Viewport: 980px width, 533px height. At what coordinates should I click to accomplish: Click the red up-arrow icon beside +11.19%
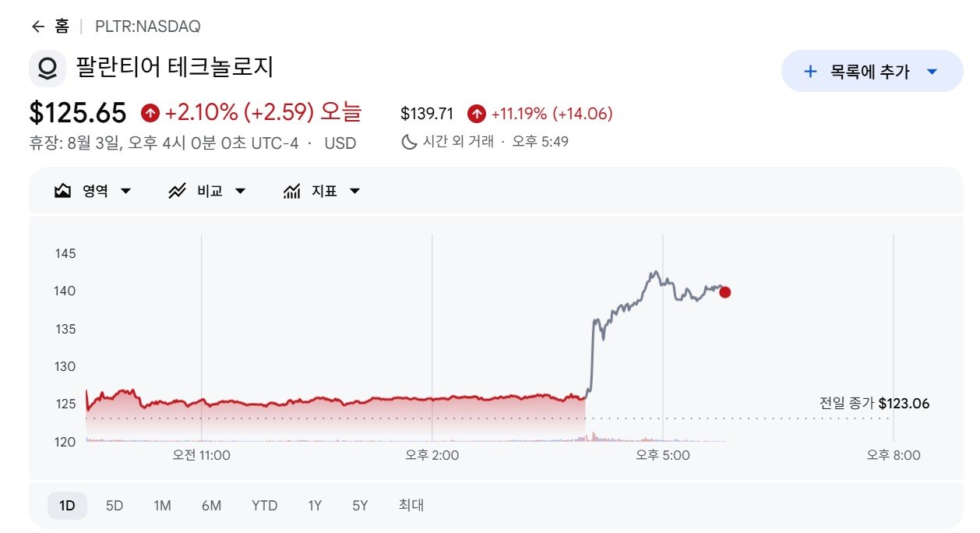[x=477, y=114]
